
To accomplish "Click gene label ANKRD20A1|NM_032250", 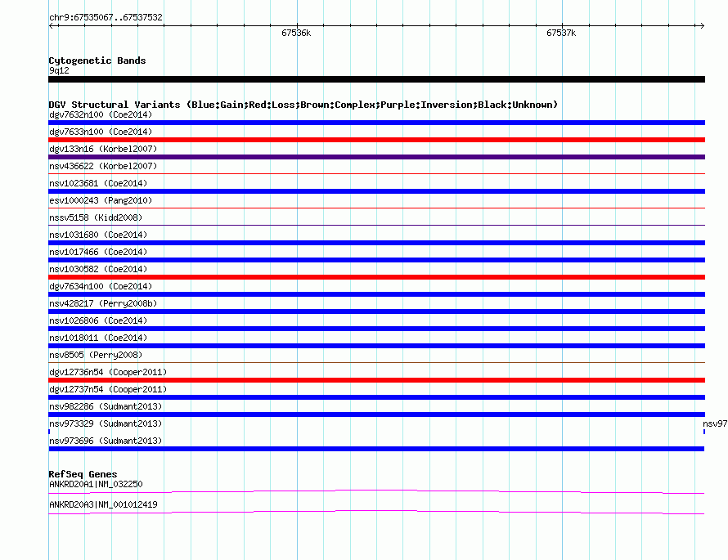I will (96, 484).
